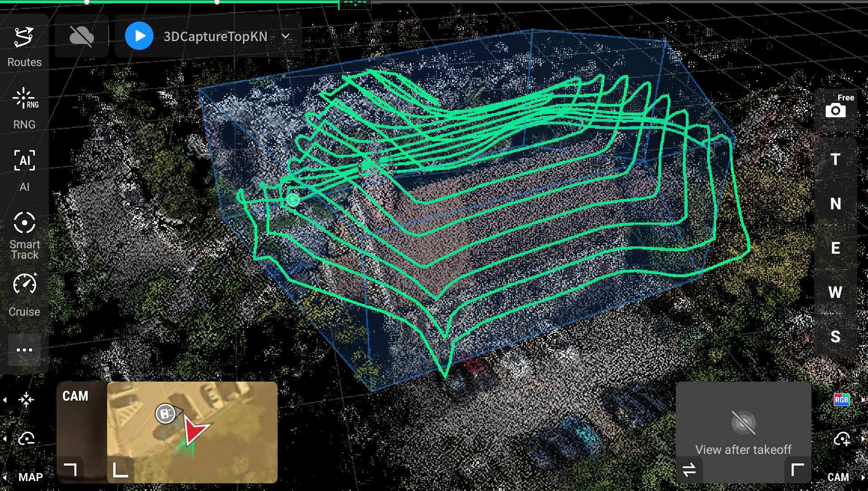This screenshot has width=868, height=491.
Task: Activate the RNG laser rangefinder
Action: [x=24, y=109]
